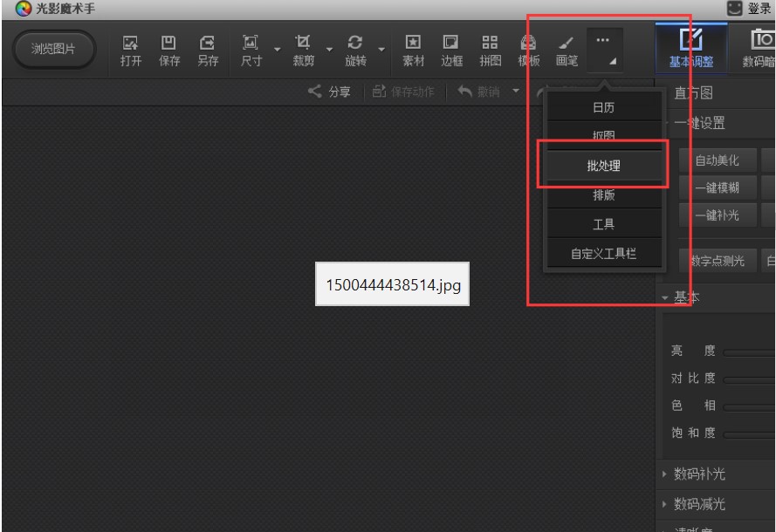
Task: Adjust the 色相 hue slider
Action: click(749, 406)
